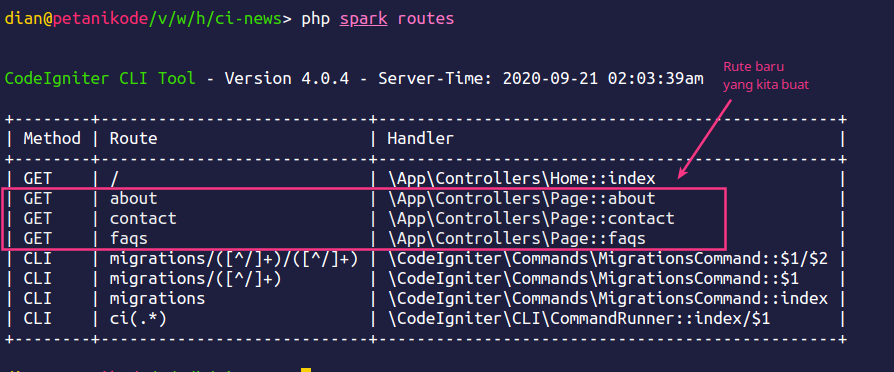
Task: Click the Method column header
Action: coord(52,138)
